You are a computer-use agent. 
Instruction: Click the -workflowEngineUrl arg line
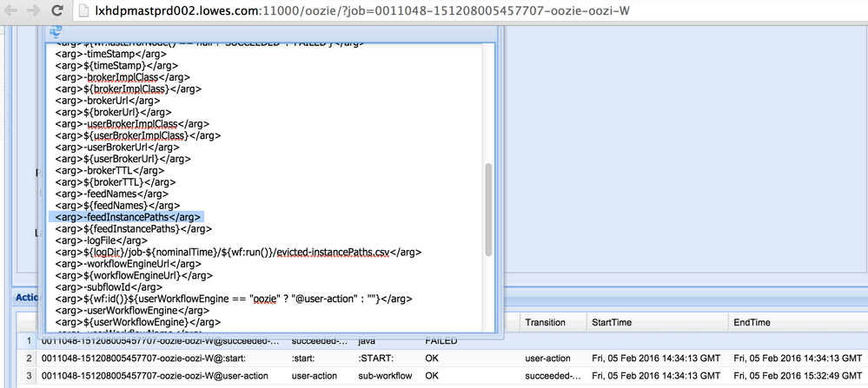[128, 264]
